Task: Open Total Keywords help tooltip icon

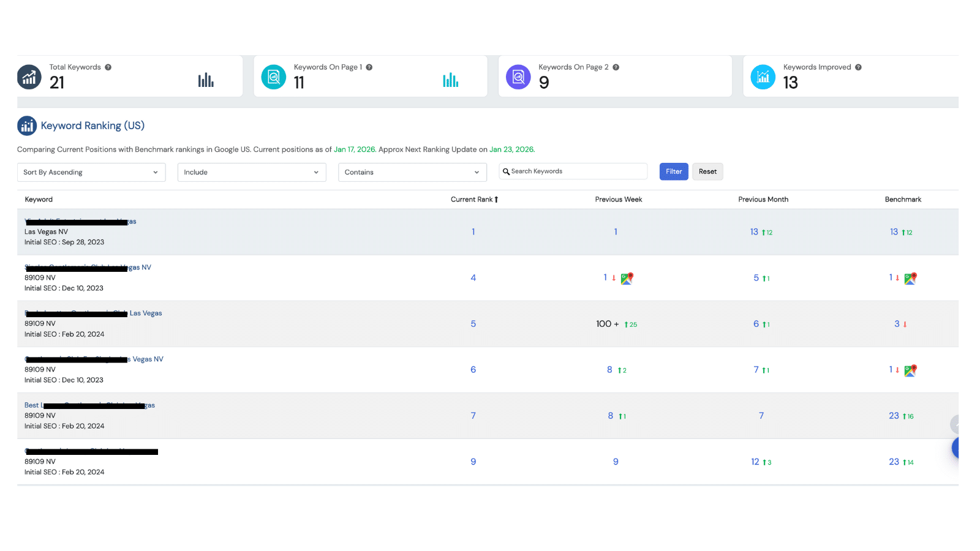Action: 108,67
